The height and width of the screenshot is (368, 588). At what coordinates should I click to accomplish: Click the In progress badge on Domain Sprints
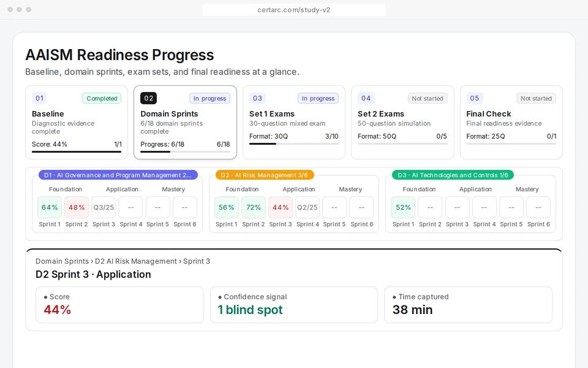(209, 98)
